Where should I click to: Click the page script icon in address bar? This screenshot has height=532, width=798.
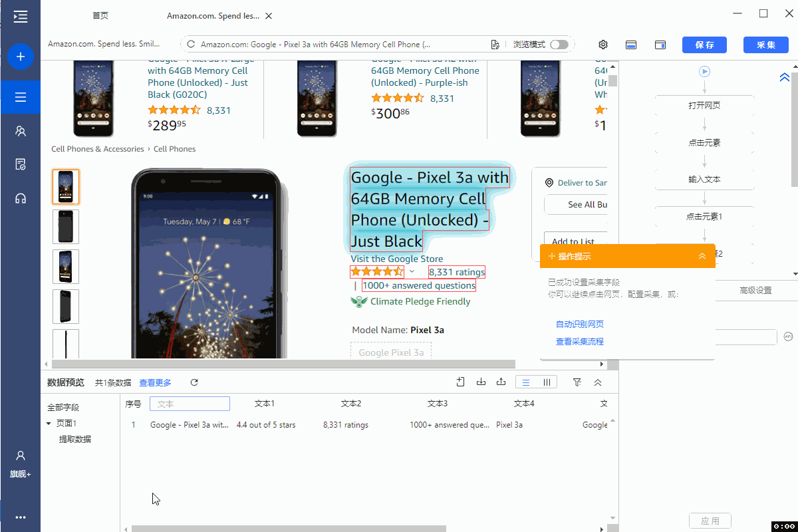click(x=495, y=45)
